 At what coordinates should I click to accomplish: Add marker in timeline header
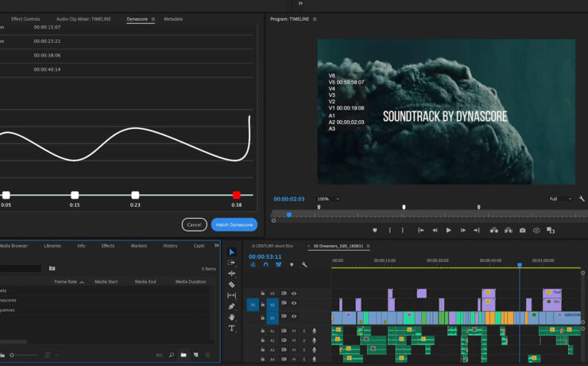point(292,265)
